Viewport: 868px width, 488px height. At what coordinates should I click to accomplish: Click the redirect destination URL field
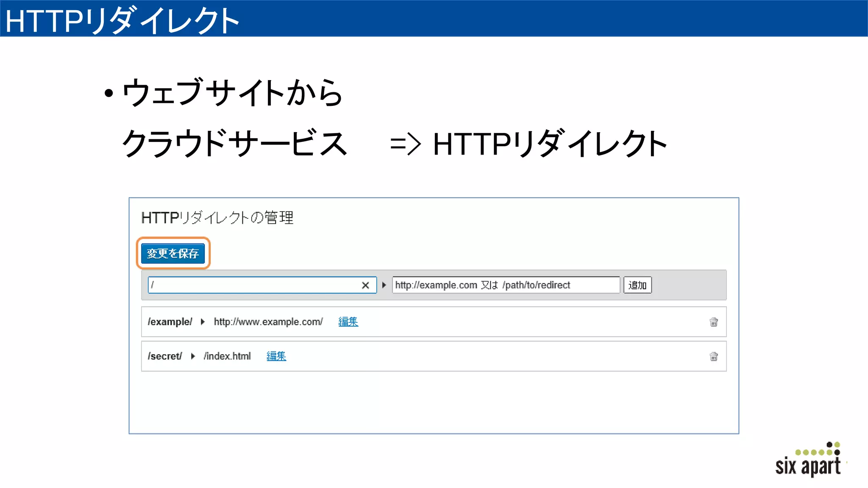click(x=506, y=285)
